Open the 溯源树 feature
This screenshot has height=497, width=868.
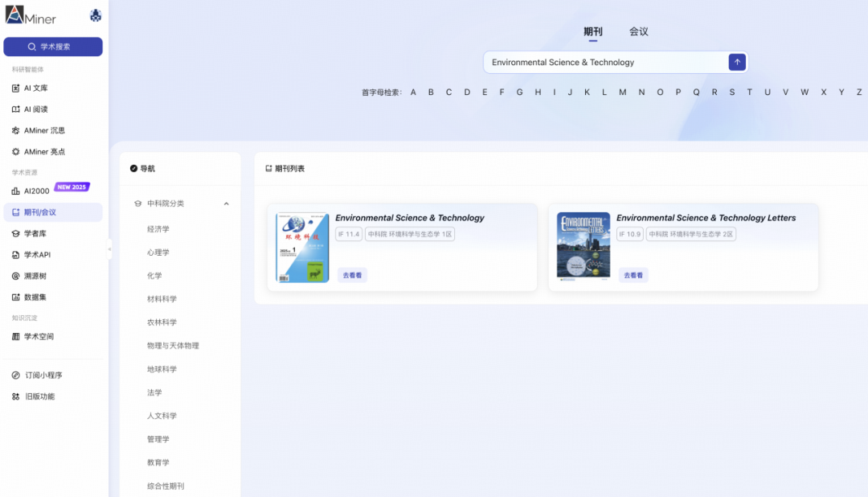43,275
